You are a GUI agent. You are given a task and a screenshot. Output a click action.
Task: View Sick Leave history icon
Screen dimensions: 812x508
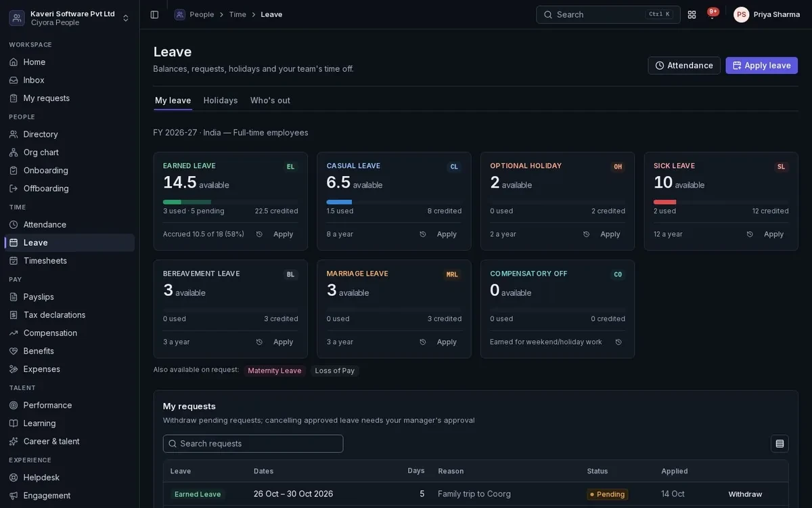click(x=750, y=234)
